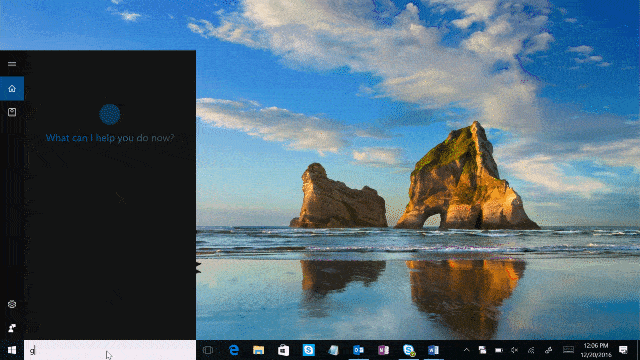
Task: Open the Windows Store taskbar icon
Action: click(283, 350)
